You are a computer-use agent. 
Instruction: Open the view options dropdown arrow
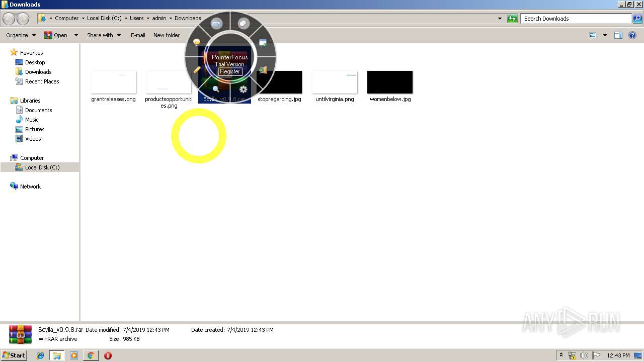605,35
